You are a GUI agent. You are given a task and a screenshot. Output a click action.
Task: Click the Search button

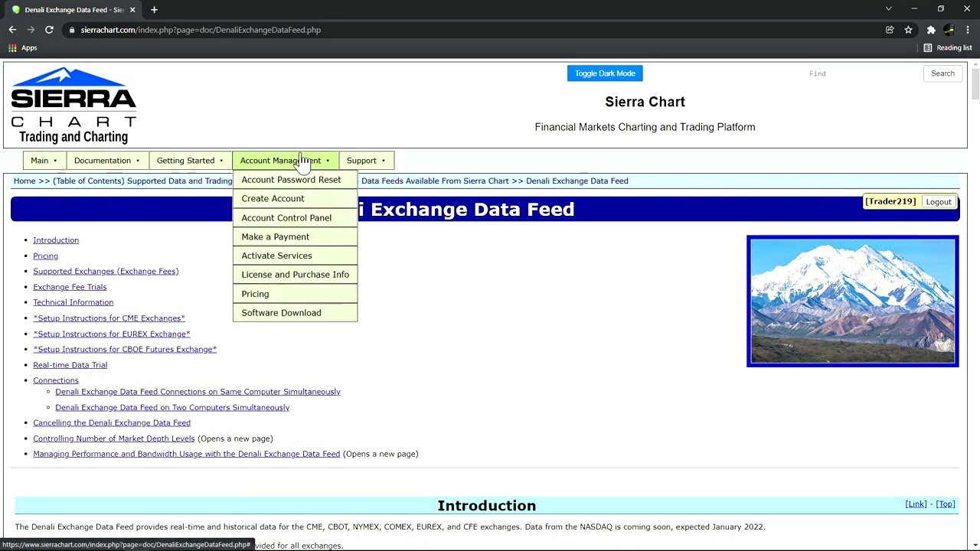point(942,73)
